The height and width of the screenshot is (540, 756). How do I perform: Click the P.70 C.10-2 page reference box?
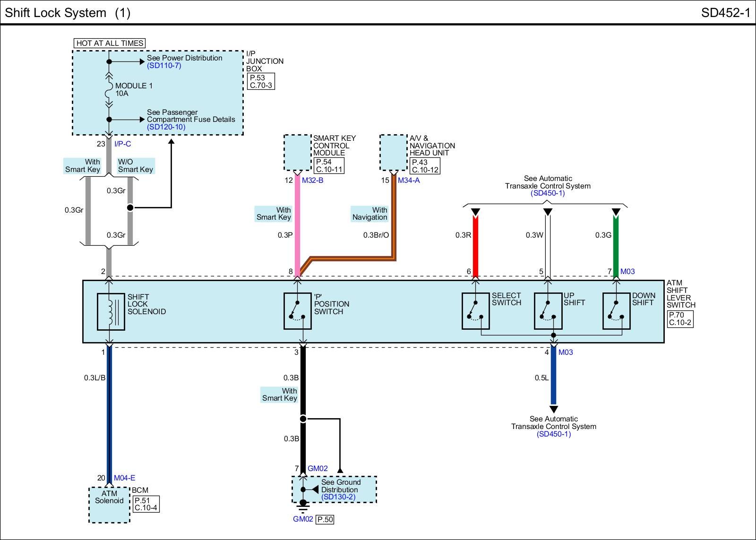click(680, 319)
